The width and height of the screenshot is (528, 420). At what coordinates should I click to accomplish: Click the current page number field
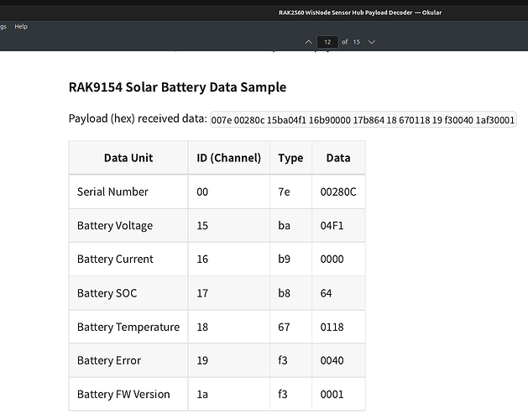click(327, 41)
